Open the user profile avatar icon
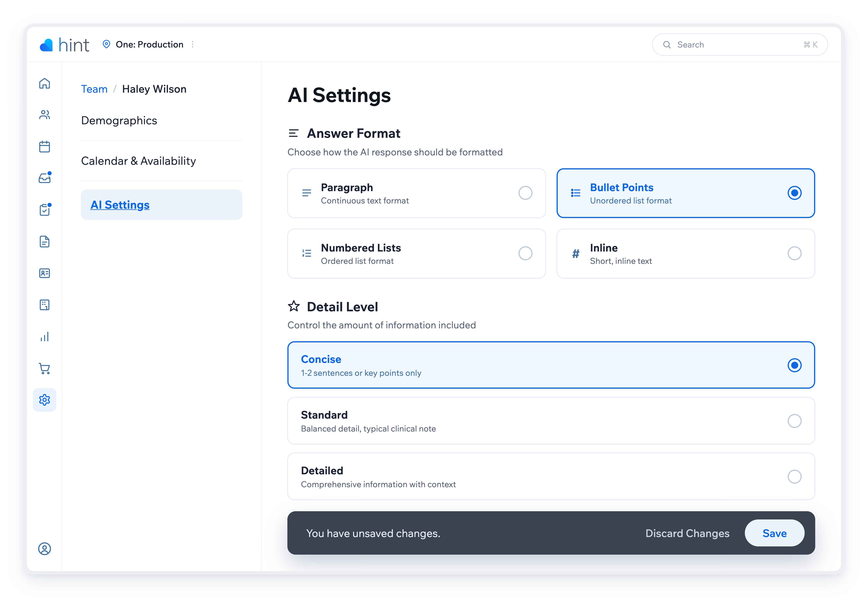The height and width of the screenshot is (598, 868). tap(45, 549)
